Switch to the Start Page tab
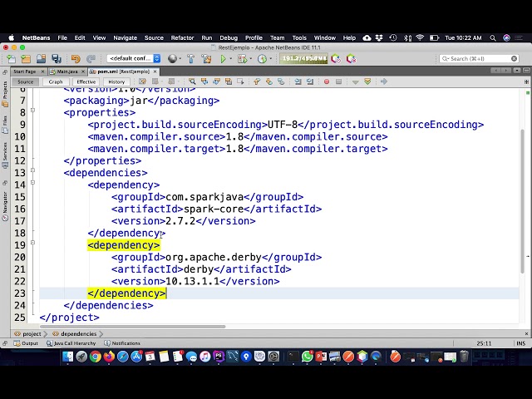 click(25, 71)
